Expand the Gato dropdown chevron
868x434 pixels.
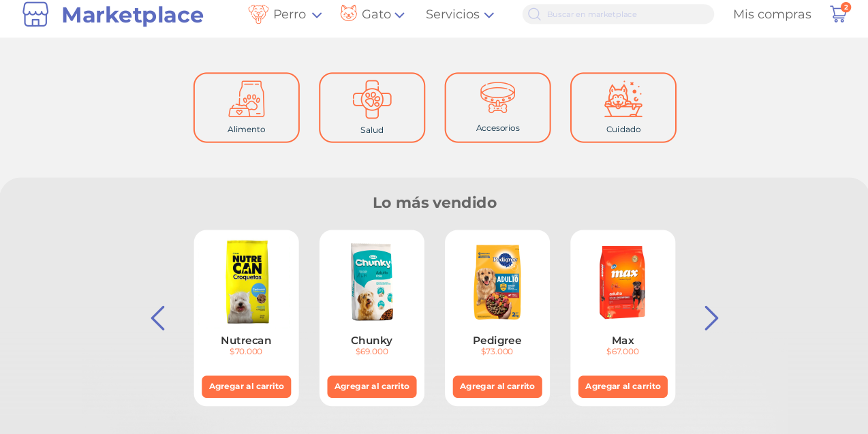(x=399, y=15)
